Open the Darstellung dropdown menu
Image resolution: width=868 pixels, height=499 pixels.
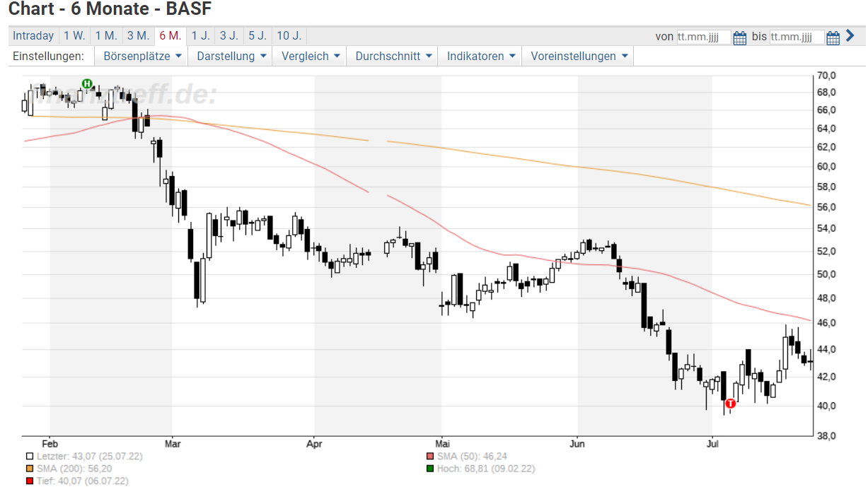coord(231,56)
